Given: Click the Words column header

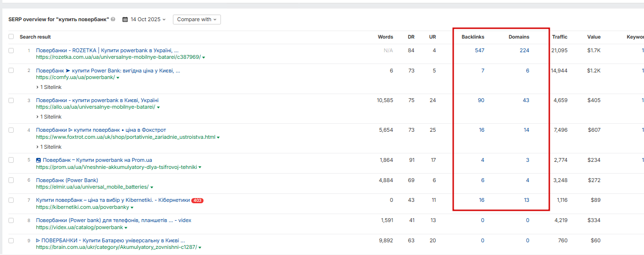Looking at the screenshot, I should click(x=385, y=37).
